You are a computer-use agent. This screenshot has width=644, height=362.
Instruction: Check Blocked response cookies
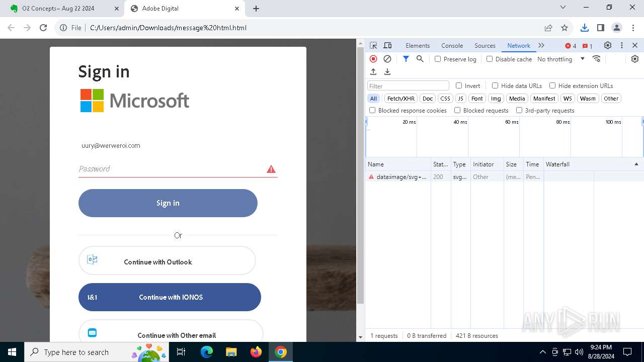[372, 110]
